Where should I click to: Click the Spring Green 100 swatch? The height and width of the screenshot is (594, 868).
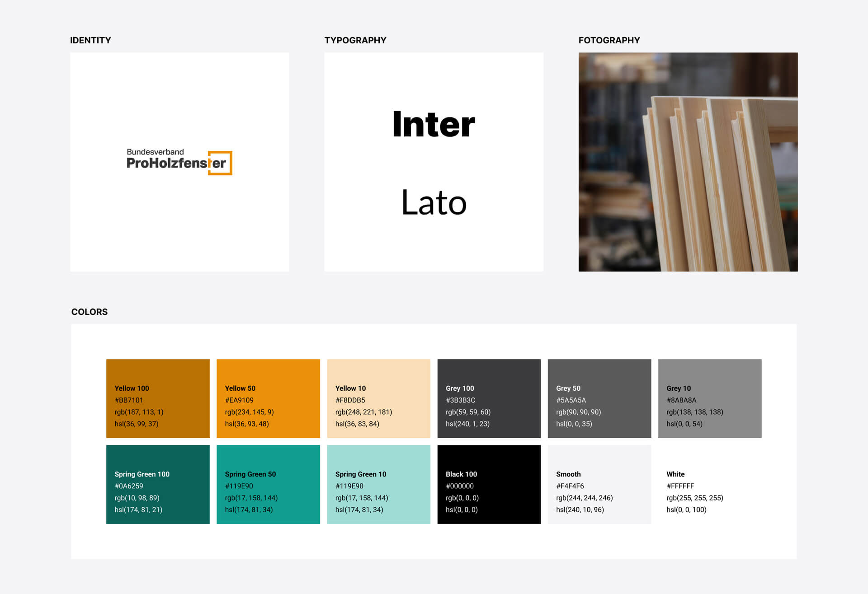pyautogui.click(x=158, y=484)
